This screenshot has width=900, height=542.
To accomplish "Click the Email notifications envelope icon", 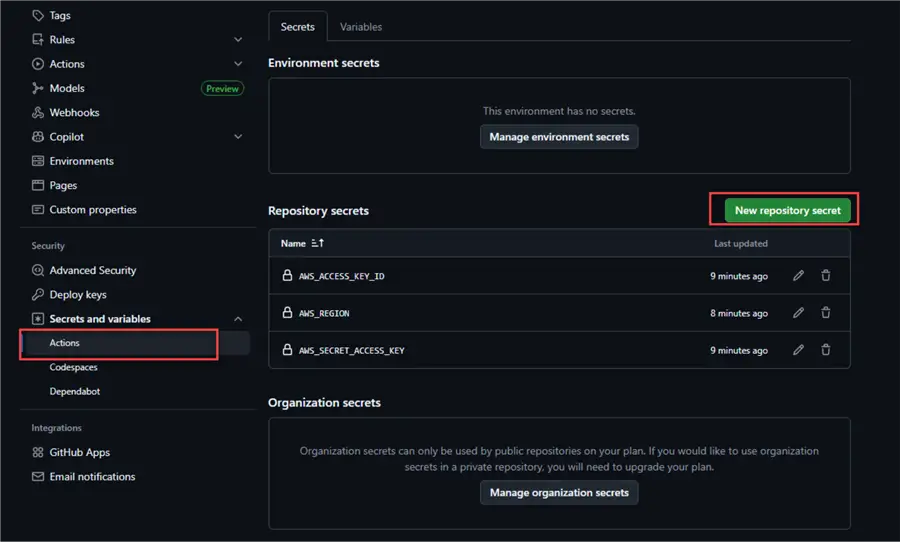I will pos(38,477).
